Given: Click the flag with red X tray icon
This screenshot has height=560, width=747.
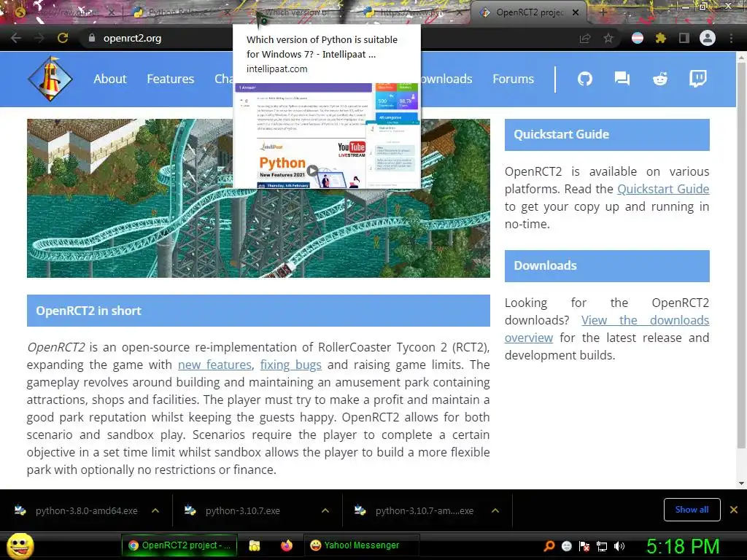Looking at the screenshot, I should click(x=584, y=546).
